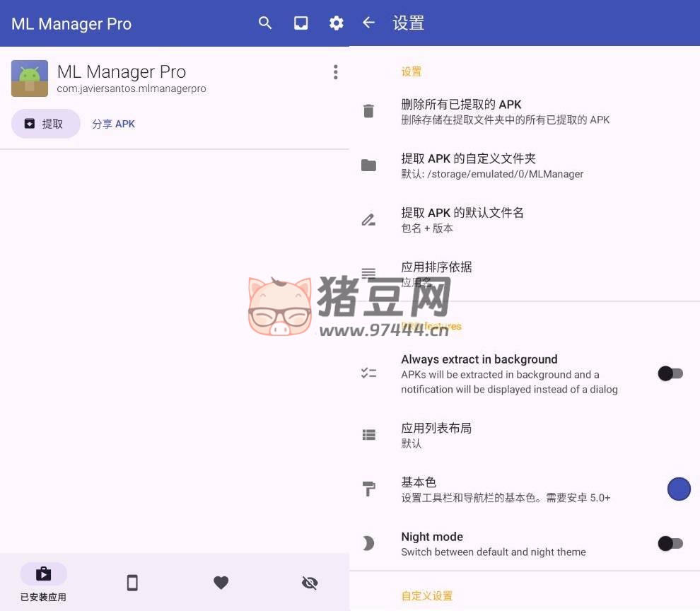Tap the 提取 extract button

[x=45, y=124]
